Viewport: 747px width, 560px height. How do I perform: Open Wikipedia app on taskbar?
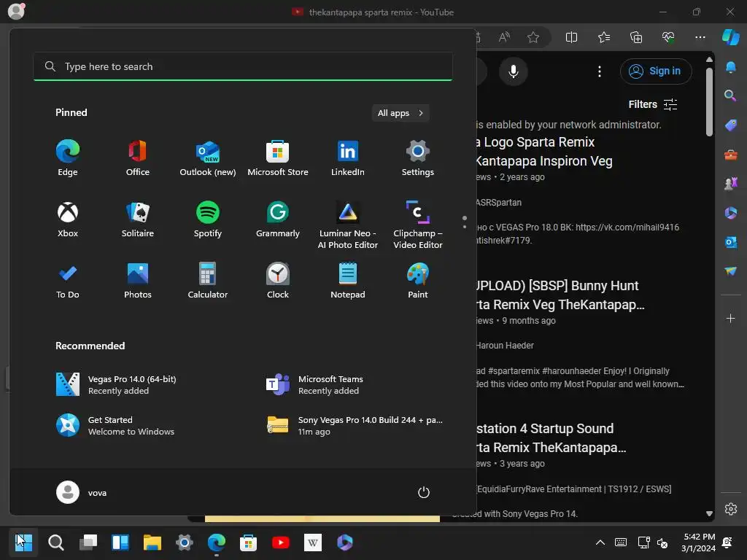pyautogui.click(x=313, y=542)
